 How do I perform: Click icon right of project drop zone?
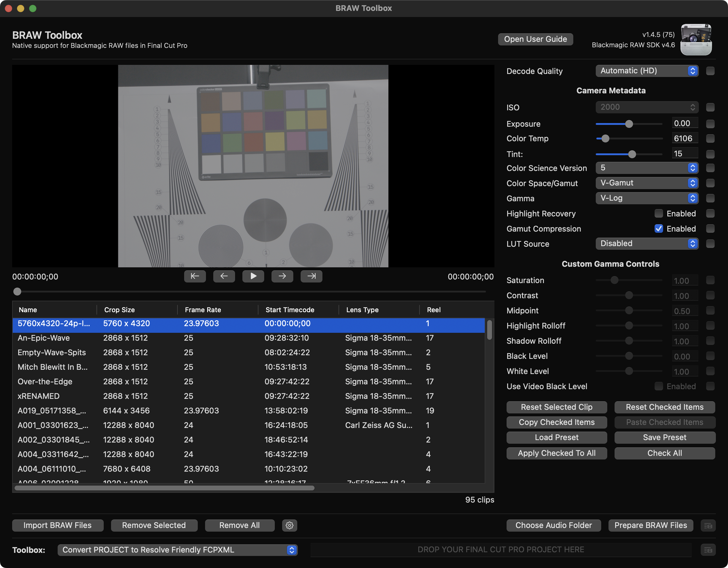708,550
